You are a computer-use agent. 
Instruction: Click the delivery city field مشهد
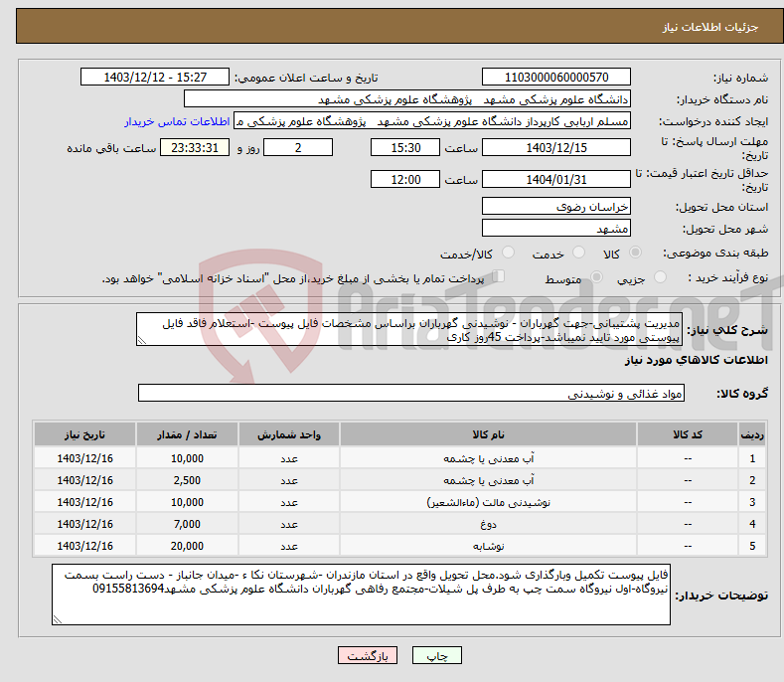(x=556, y=229)
